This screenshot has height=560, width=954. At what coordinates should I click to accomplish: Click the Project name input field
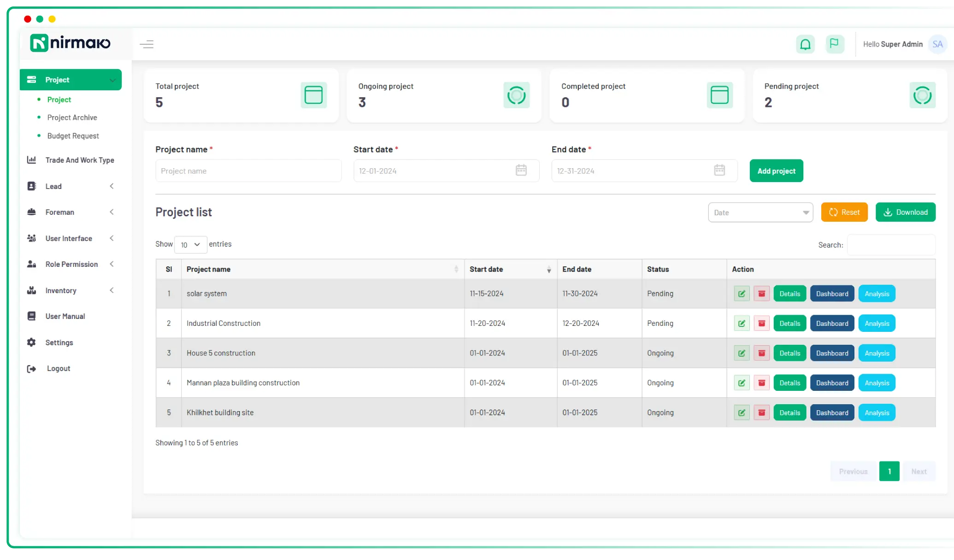pyautogui.click(x=248, y=171)
